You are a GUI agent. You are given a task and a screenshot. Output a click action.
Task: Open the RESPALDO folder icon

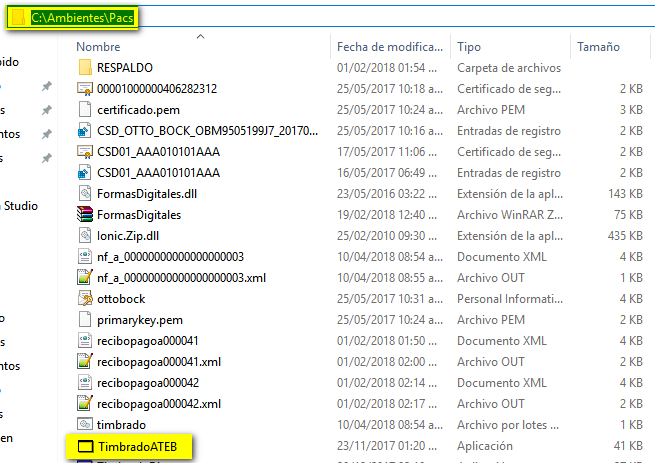(x=85, y=67)
